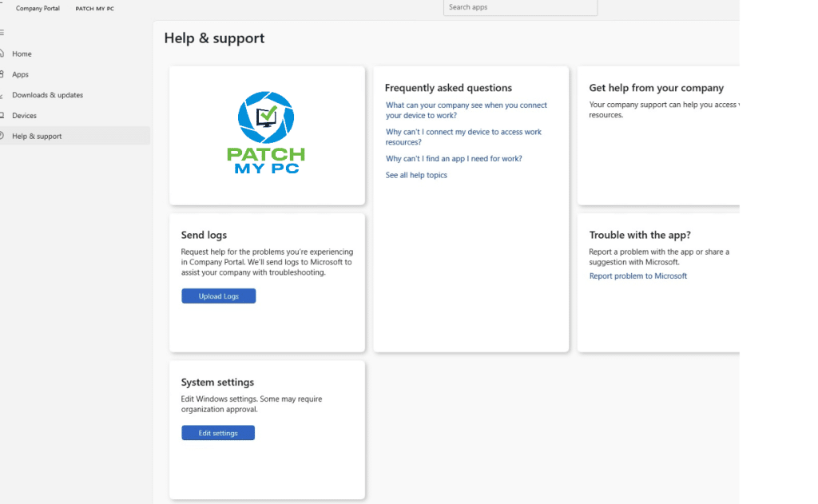Click See all help topics link

416,175
